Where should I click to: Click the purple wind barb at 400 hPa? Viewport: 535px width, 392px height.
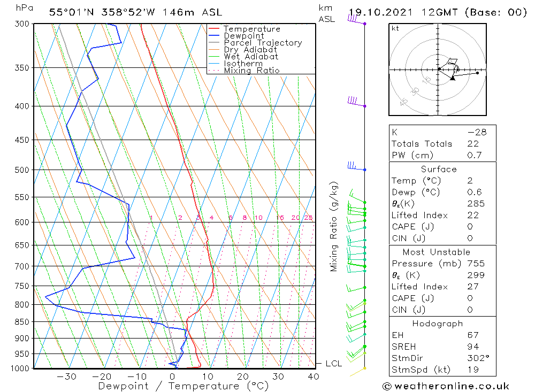tap(356, 102)
